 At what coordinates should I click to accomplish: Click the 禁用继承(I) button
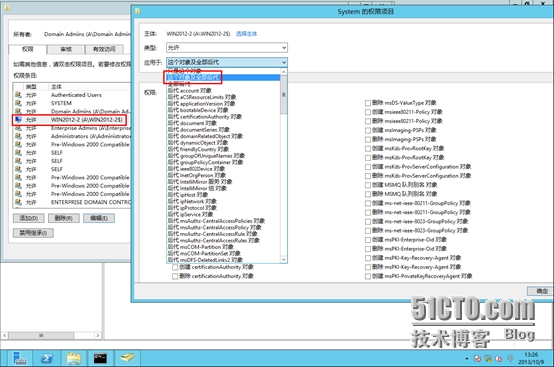coord(33,233)
